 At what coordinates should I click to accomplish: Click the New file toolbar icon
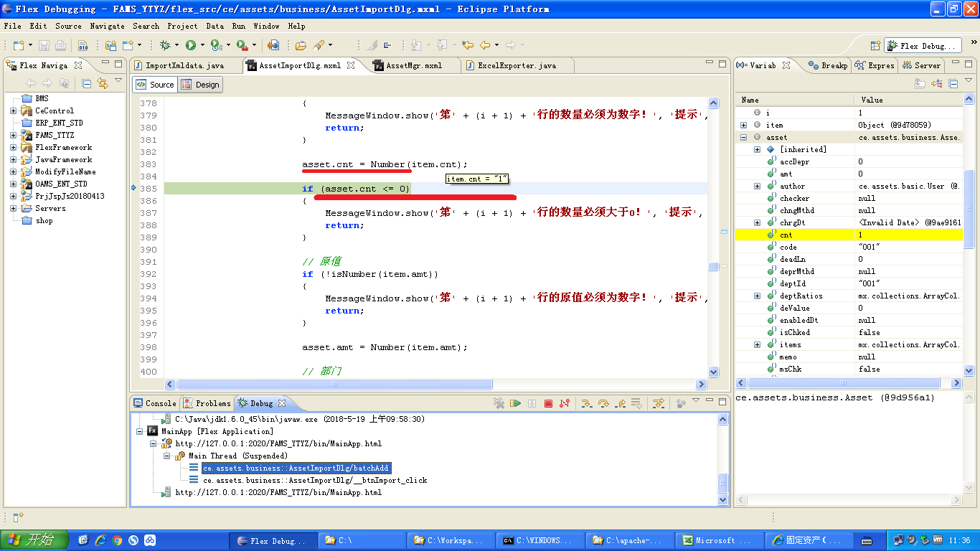19,45
